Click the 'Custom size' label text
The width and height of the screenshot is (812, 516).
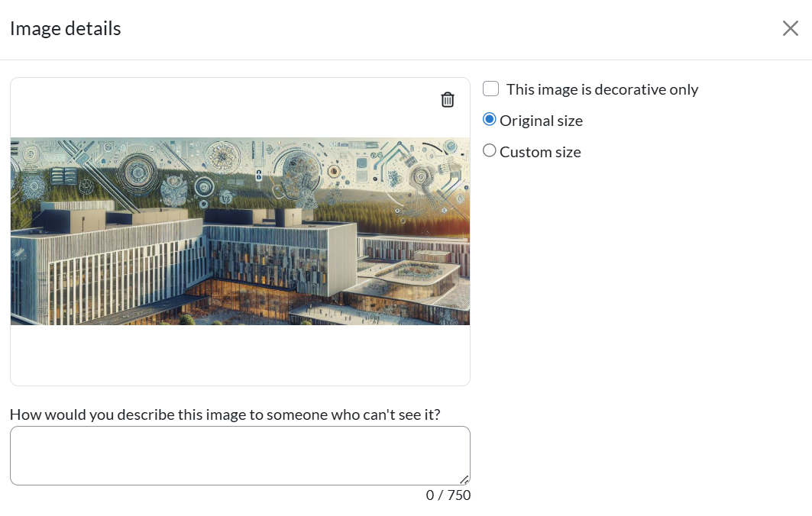(540, 152)
